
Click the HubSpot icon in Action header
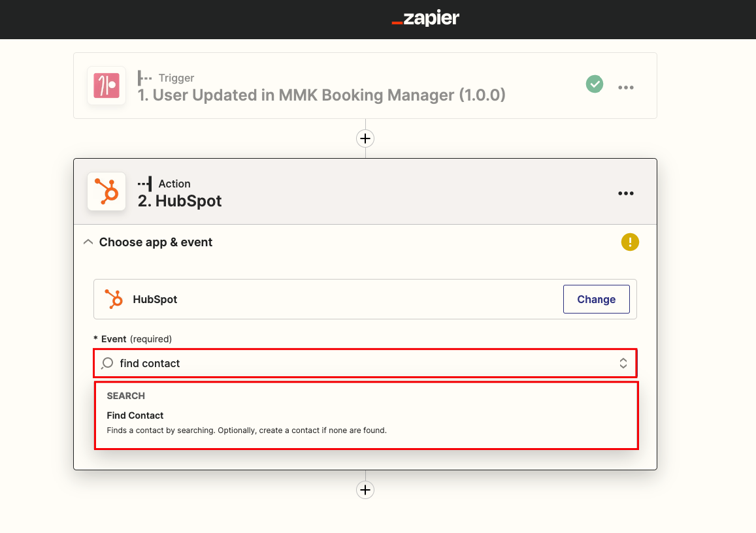(107, 191)
